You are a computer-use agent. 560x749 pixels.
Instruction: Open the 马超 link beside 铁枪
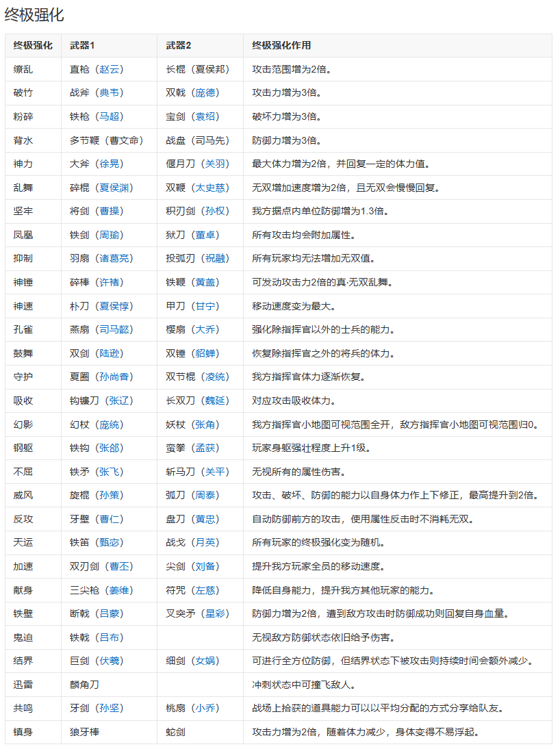tap(110, 116)
